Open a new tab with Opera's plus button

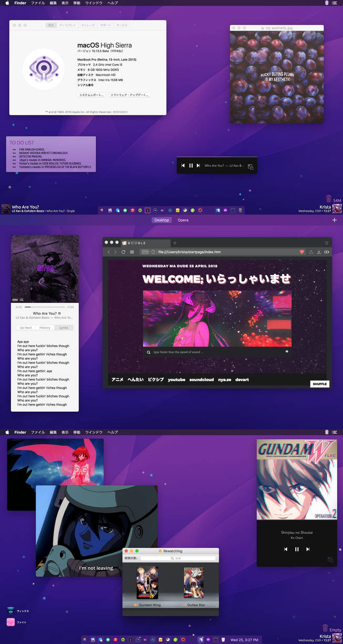click(x=175, y=243)
